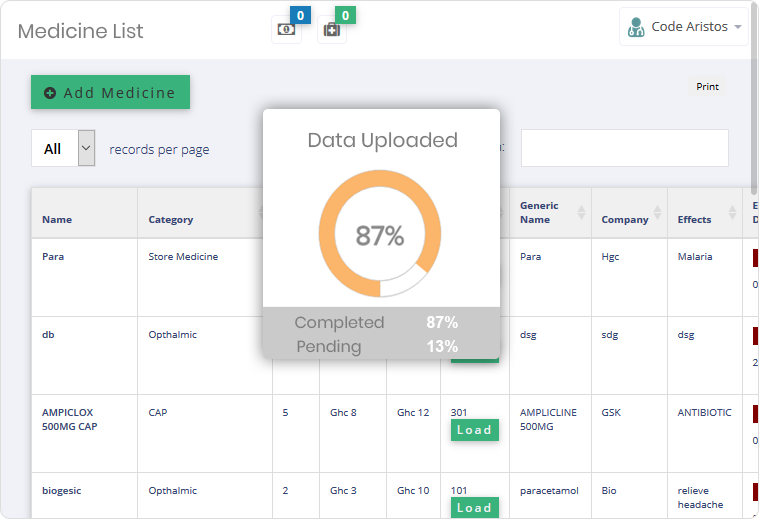760x520 pixels.
Task: Click the Add Medicine button
Action: point(111,92)
